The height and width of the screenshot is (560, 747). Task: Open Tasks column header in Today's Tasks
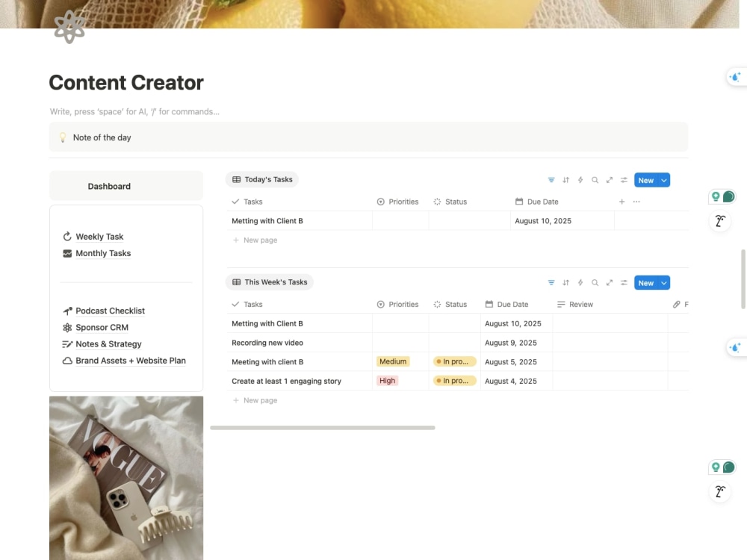coord(247,202)
